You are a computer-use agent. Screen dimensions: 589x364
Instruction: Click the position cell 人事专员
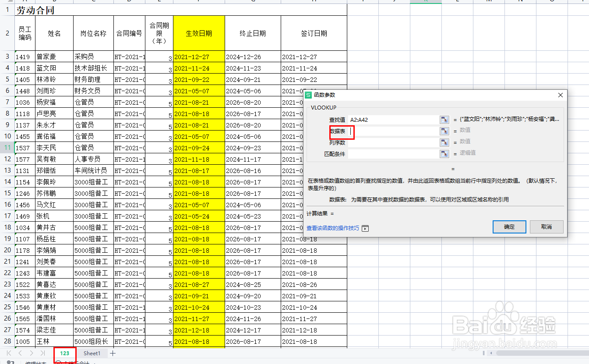[93, 159]
